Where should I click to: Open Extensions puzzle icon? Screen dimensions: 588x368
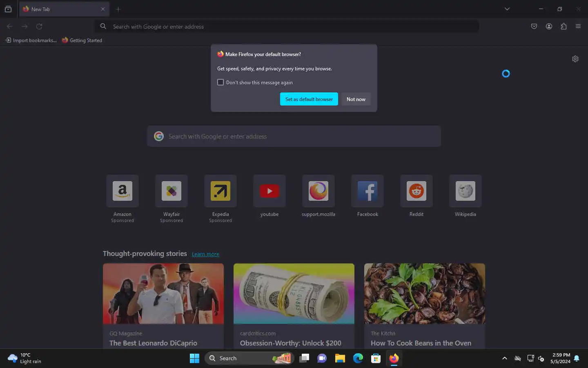point(563,26)
